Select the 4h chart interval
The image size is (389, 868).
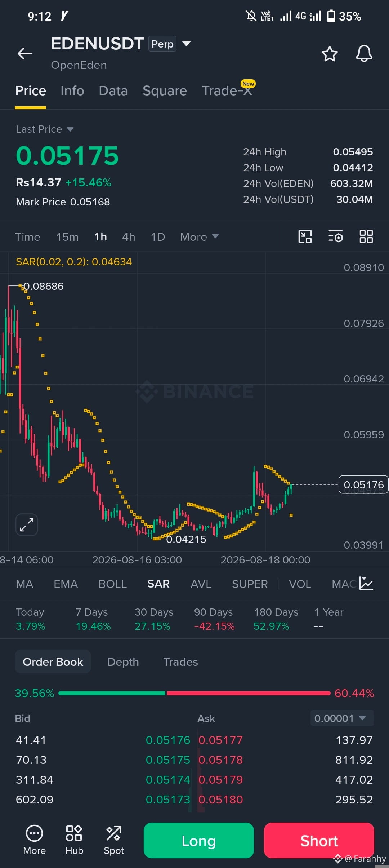click(x=129, y=237)
